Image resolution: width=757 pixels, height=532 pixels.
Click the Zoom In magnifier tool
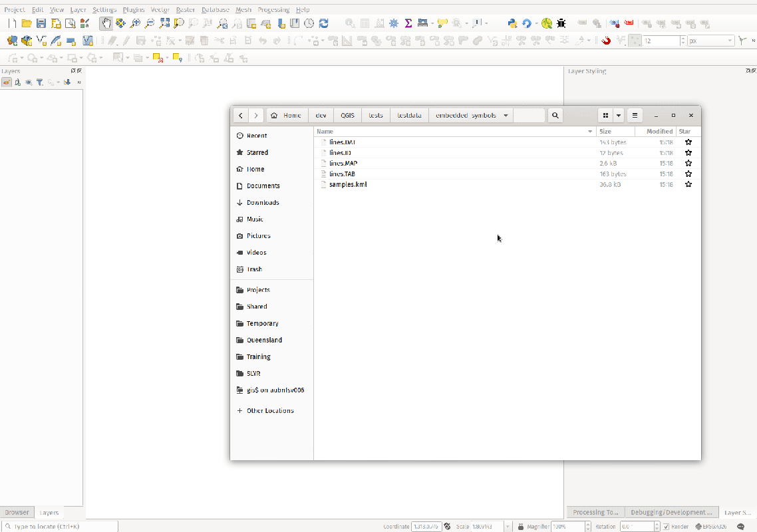click(x=135, y=23)
